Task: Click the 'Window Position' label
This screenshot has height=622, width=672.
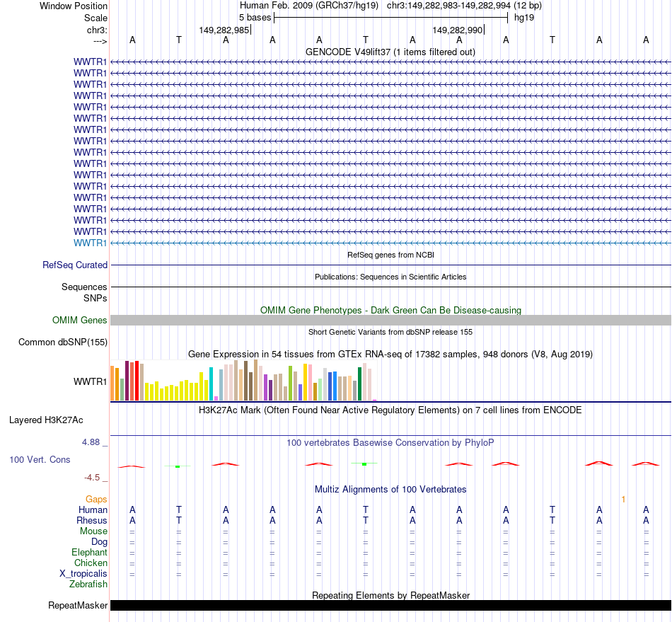Action: click(74, 6)
